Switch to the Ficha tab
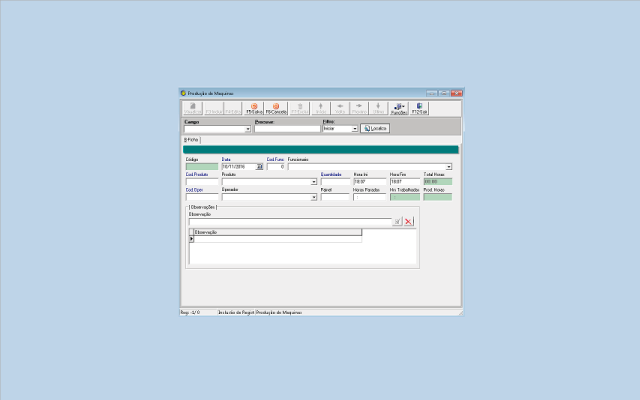Viewport: 640px width, 400px height. point(191,140)
